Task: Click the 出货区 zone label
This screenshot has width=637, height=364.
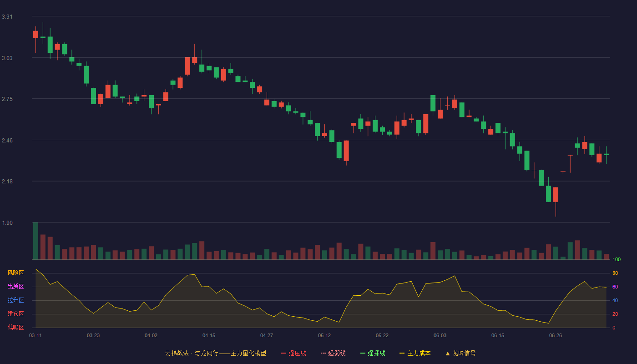Action: coord(15,287)
